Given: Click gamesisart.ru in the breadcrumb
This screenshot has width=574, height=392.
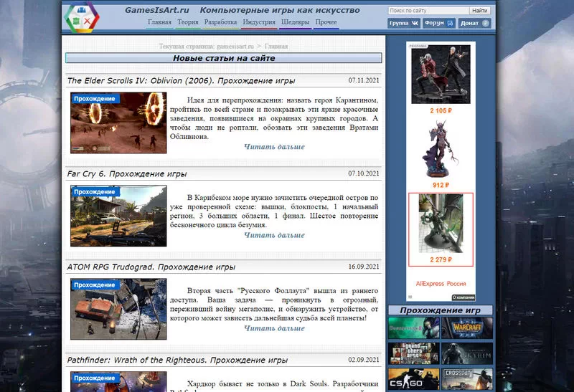Looking at the screenshot, I should (235, 47).
